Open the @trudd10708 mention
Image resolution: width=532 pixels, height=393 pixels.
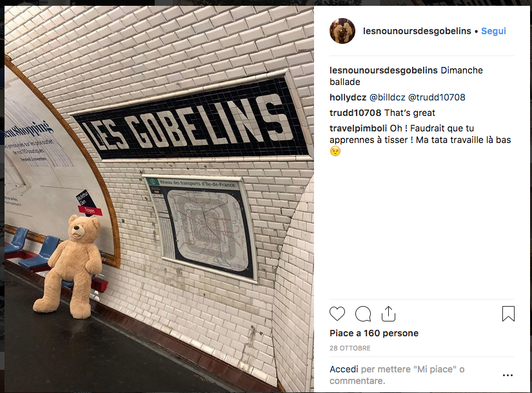(x=437, y=98)
